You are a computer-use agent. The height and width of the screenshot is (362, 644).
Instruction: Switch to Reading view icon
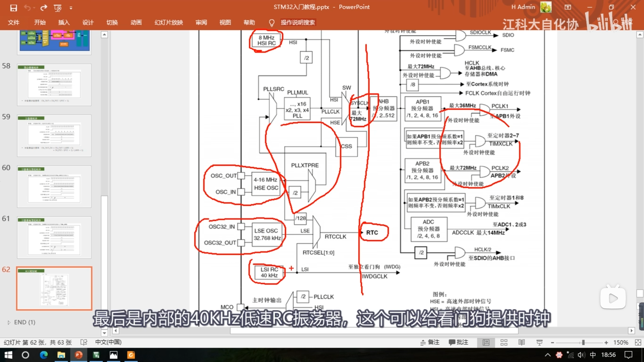[521, 342]
